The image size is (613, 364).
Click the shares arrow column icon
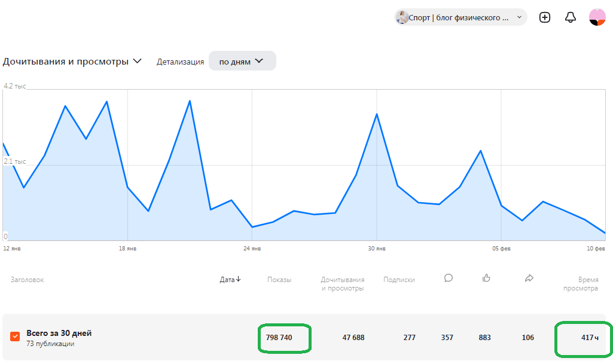click(529, 278)
